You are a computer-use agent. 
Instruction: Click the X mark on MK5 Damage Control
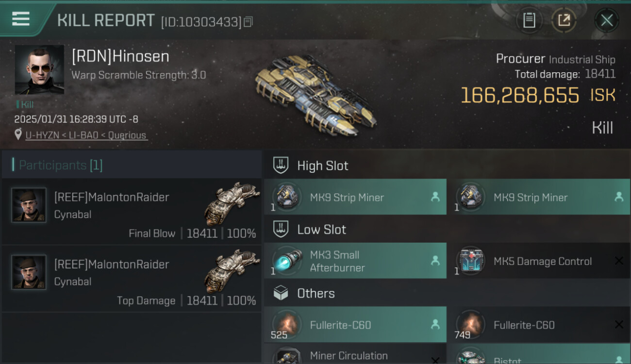(x=619, y=261)
